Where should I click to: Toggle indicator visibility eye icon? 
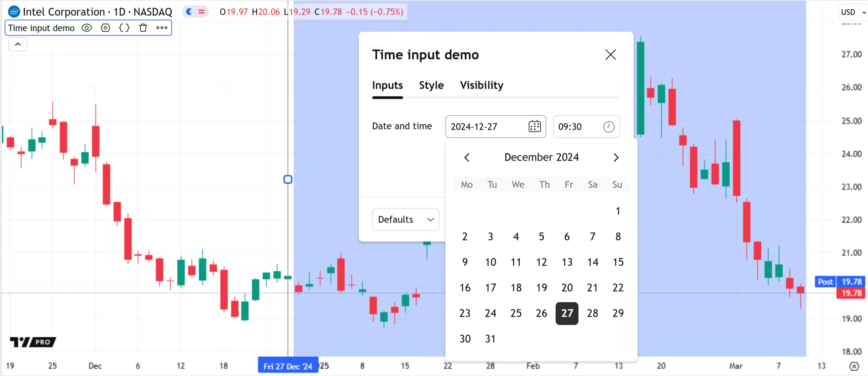click(87, 28)
